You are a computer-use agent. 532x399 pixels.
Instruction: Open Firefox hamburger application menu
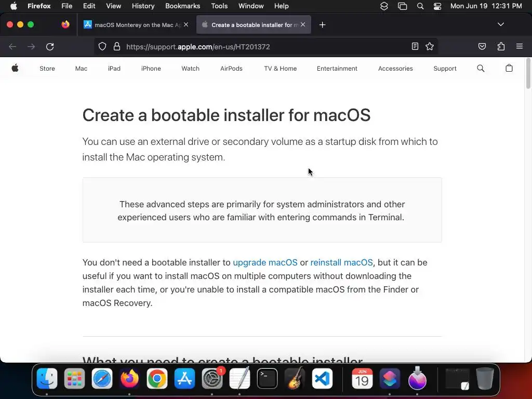pos(520,46)
